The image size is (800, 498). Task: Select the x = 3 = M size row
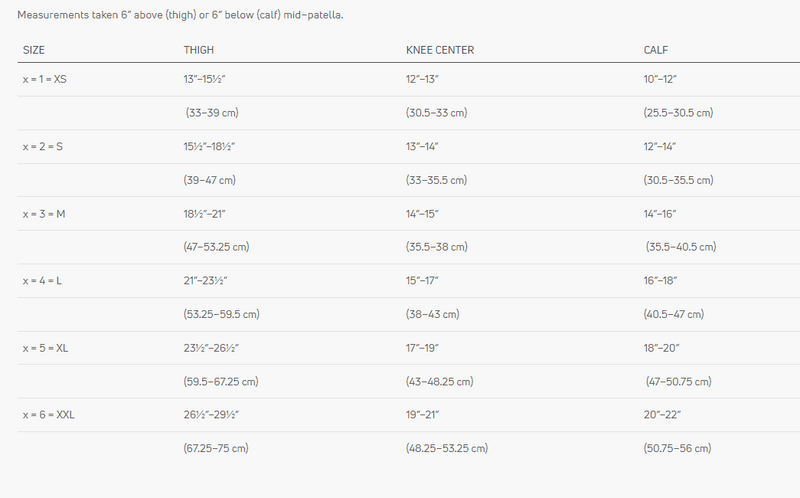(409, 214)
